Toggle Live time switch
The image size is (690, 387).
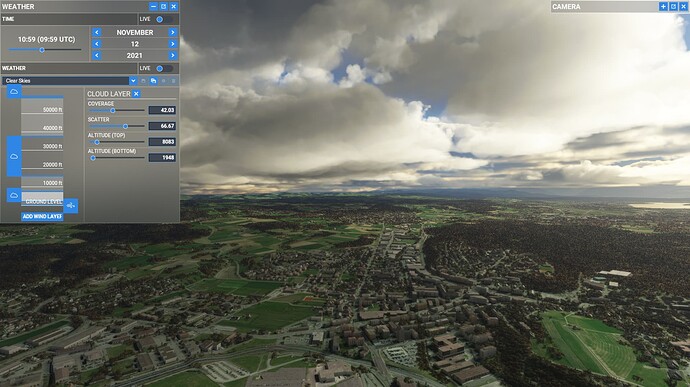pos(164,19)
